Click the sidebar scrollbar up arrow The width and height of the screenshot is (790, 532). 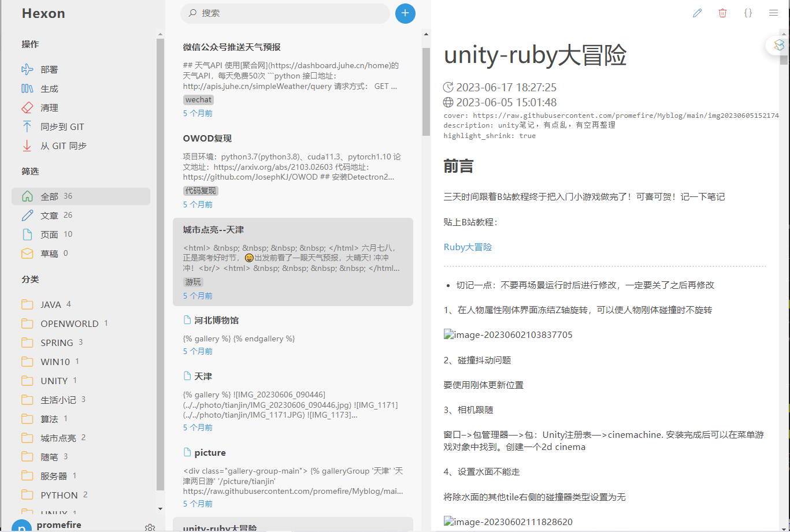(x=160, y=34)
